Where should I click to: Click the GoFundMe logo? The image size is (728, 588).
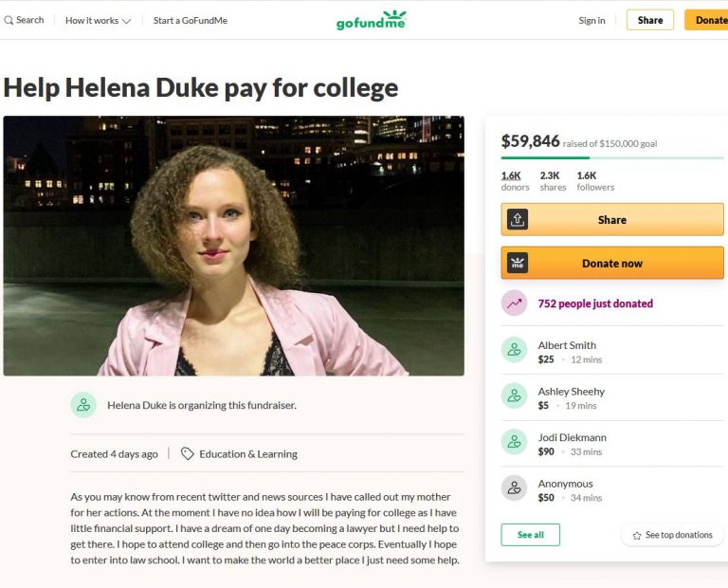pos(370,21)
